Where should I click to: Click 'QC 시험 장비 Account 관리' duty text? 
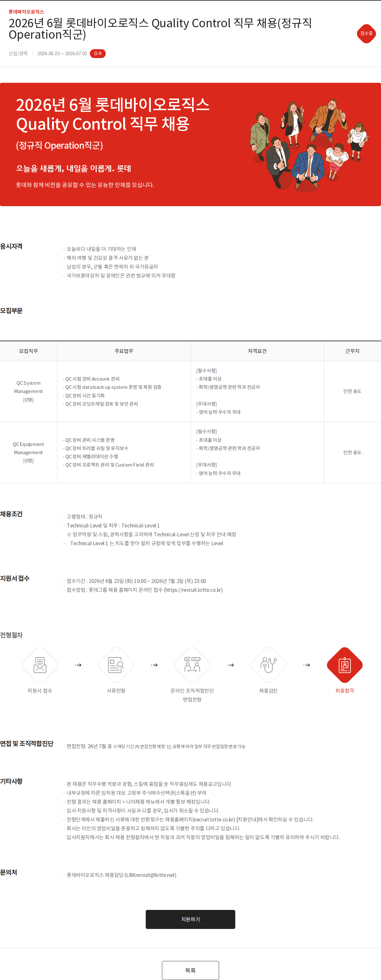(91, 379)
